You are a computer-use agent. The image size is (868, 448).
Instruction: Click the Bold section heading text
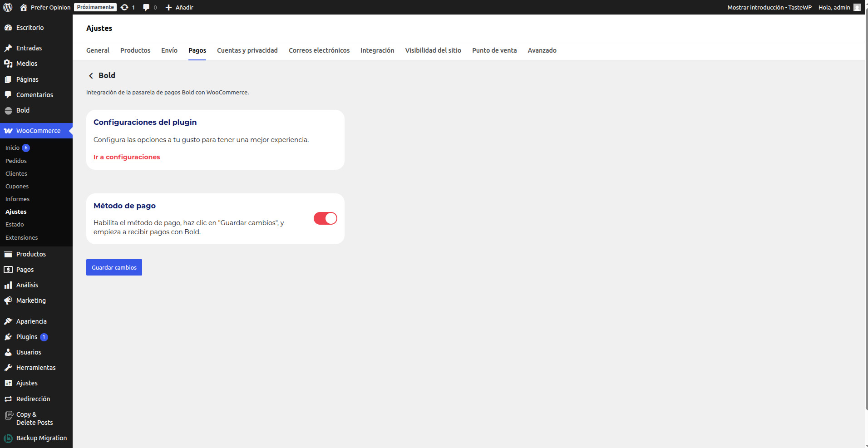click(107, 75)
